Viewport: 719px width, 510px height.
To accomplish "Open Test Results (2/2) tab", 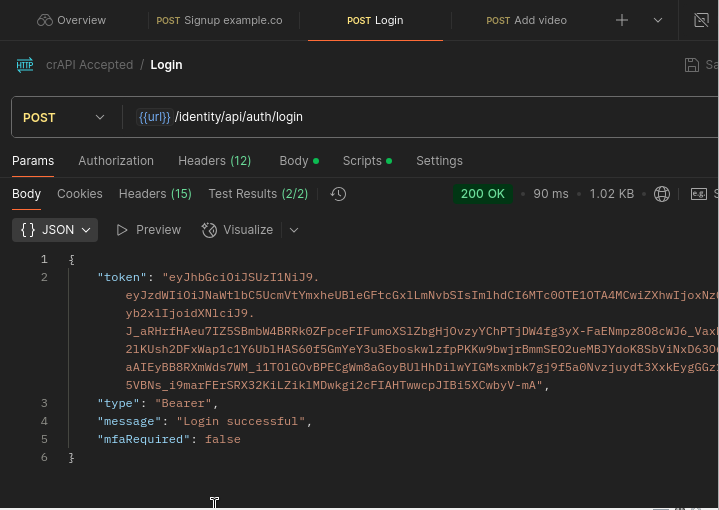I will (x=258, y=194).
